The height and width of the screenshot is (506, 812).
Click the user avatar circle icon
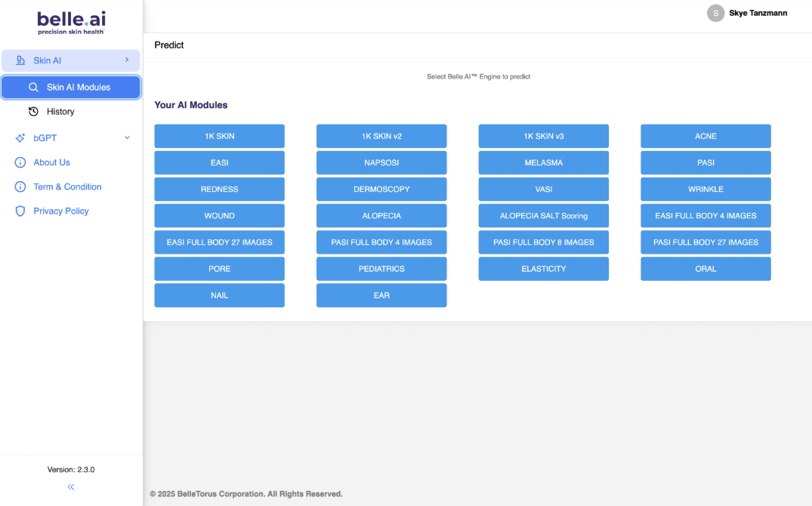(x=715, y=13)
